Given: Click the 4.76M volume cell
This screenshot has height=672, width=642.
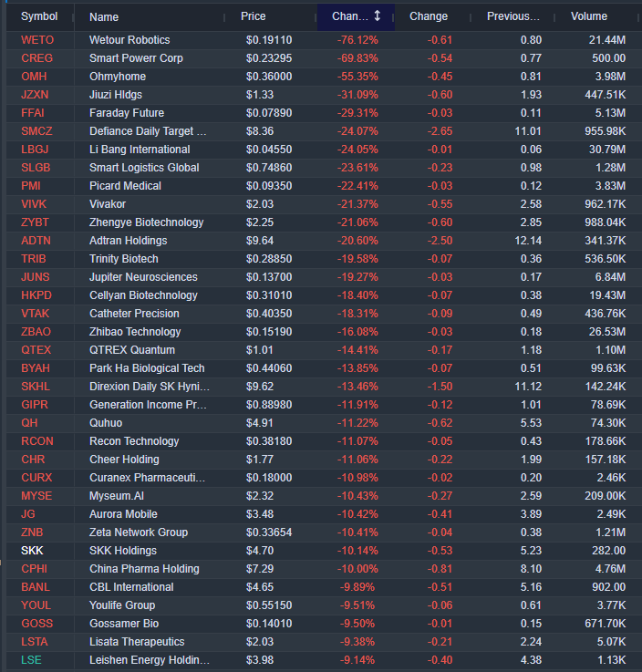Looking at the screenshot, I should click(610, 569).
